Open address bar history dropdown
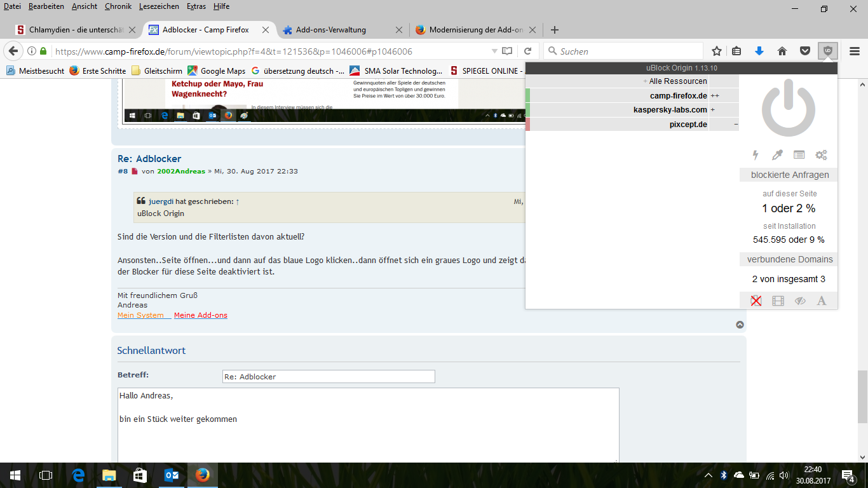 click(x=494, y=51)
